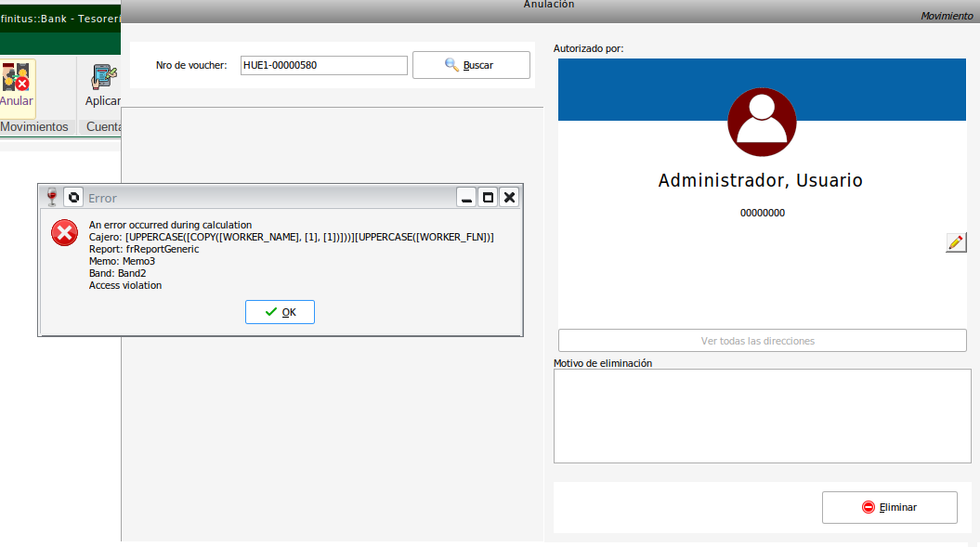Minimize the Error dialog window
Image resolution: width=980 pixels, height=547 pixels.
[467, 197]
